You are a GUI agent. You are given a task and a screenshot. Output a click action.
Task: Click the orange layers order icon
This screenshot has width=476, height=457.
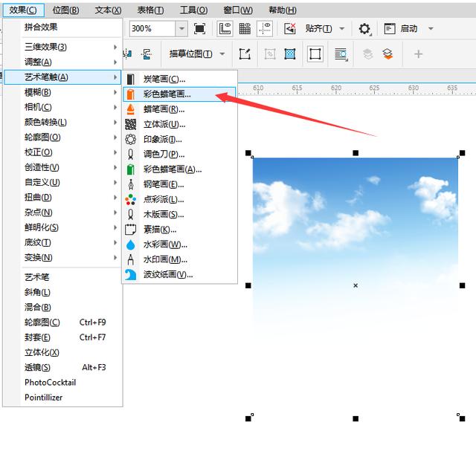click(x=387, y=54)
